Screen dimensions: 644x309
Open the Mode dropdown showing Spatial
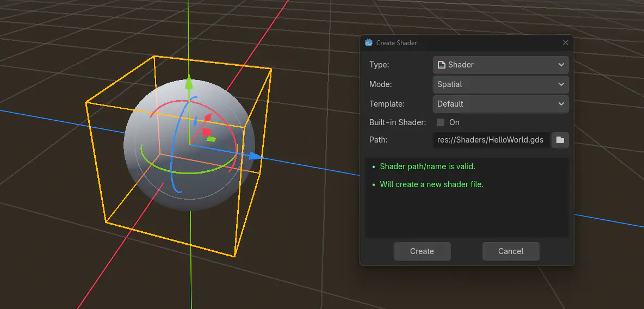(500, 84)
